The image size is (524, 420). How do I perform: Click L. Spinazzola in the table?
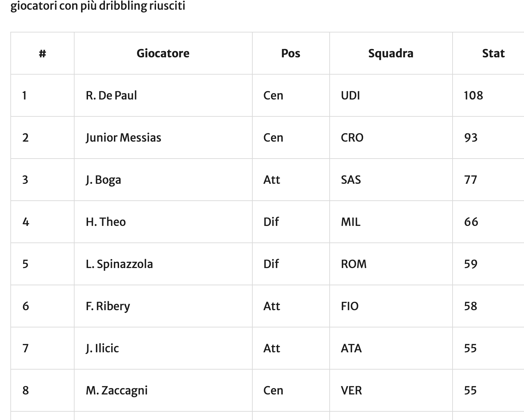(x=119, y=264)
